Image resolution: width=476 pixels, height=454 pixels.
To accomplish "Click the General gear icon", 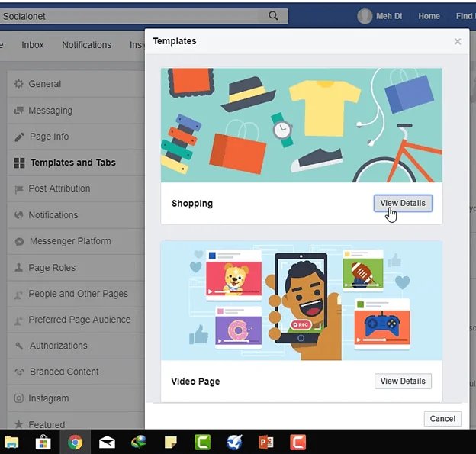I will point(19,84).
